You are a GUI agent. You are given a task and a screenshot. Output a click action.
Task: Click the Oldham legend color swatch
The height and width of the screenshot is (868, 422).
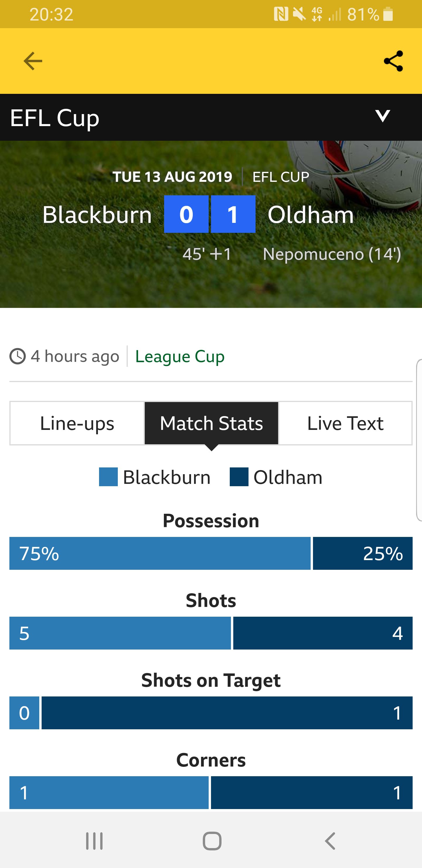[239, 477]
